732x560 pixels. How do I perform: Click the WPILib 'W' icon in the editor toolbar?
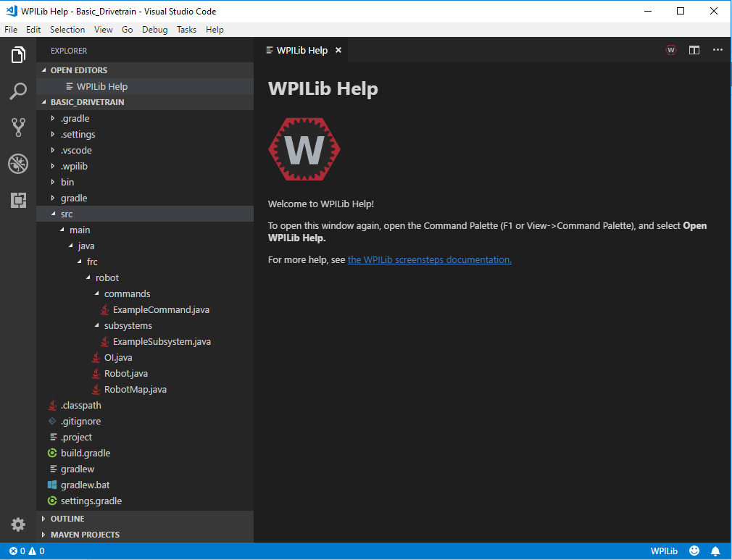(x=670, y=50)
